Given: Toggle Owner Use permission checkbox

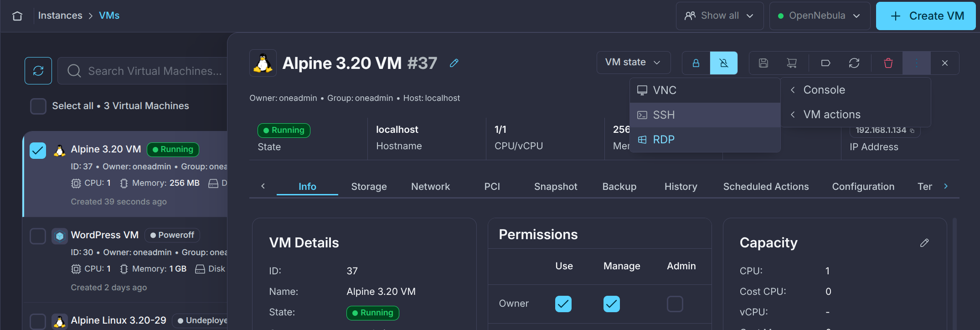Looking at the screenshot, I should [563, 304].
